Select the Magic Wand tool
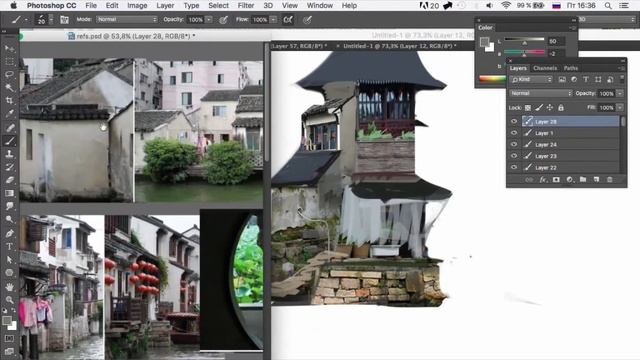 click(9, 88)
